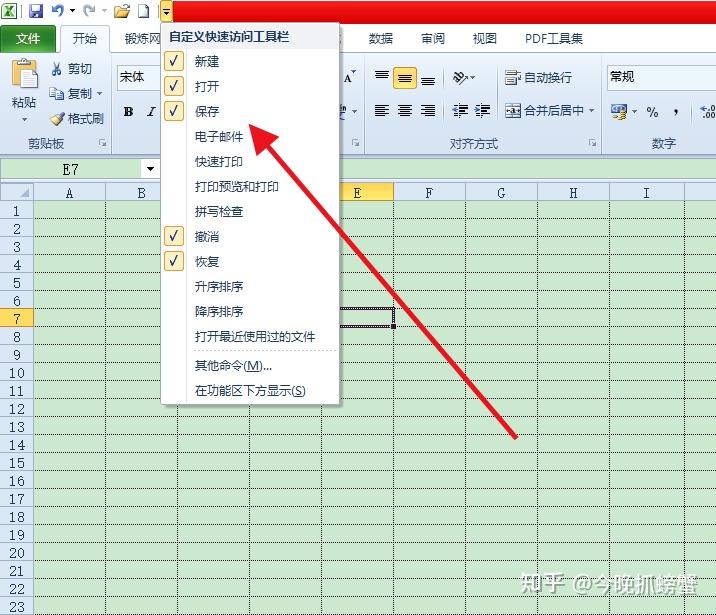Screen dimensions: 716x615
Task: Open text orientation options
Action: 464,78
